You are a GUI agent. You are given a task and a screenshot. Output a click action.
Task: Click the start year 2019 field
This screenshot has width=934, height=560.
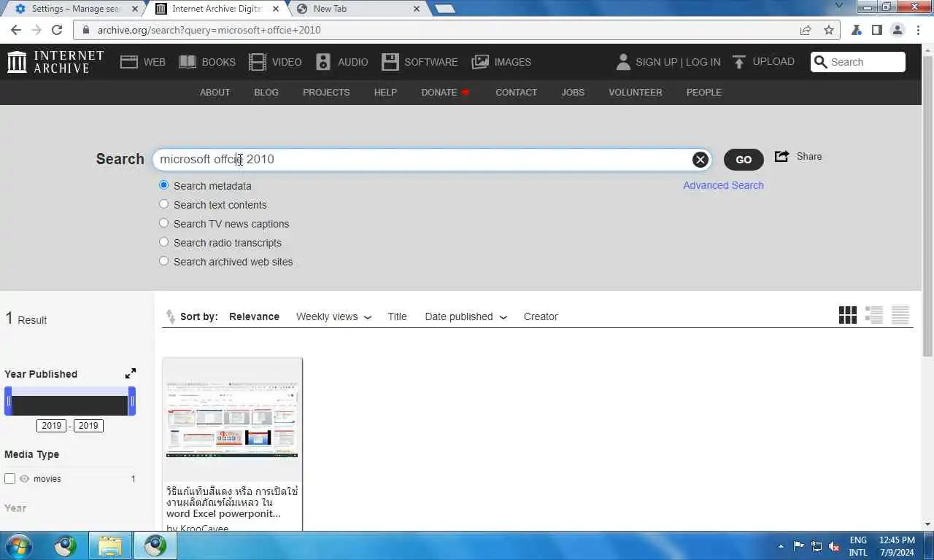click(51, 426)
